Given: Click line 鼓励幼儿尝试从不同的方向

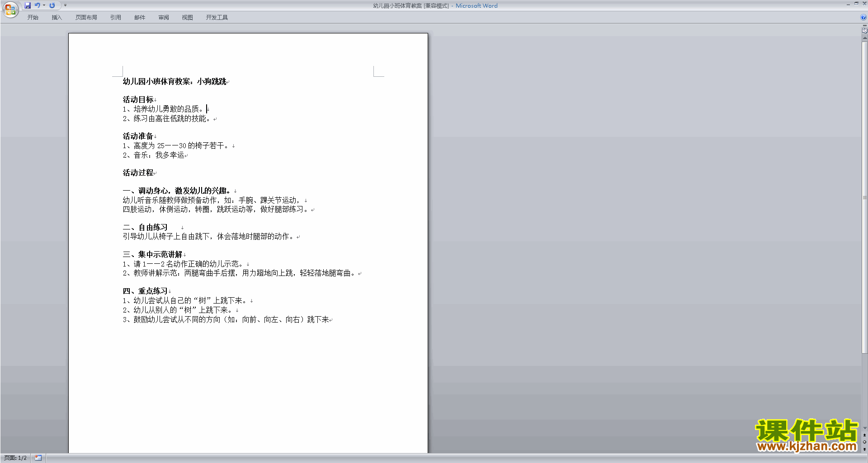Looking at the screenshot, I should tap(226, 320).
